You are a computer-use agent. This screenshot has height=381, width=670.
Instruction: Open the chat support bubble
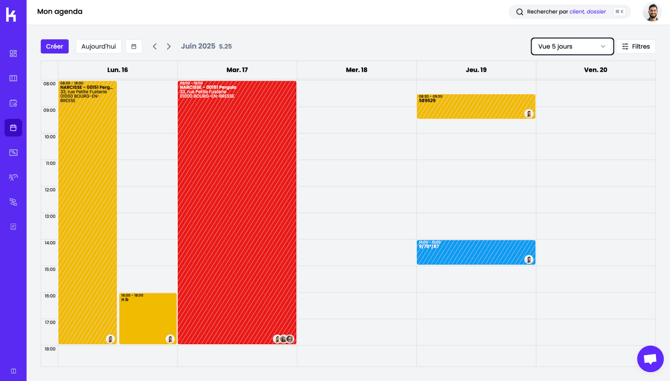(x=650, y=359)
